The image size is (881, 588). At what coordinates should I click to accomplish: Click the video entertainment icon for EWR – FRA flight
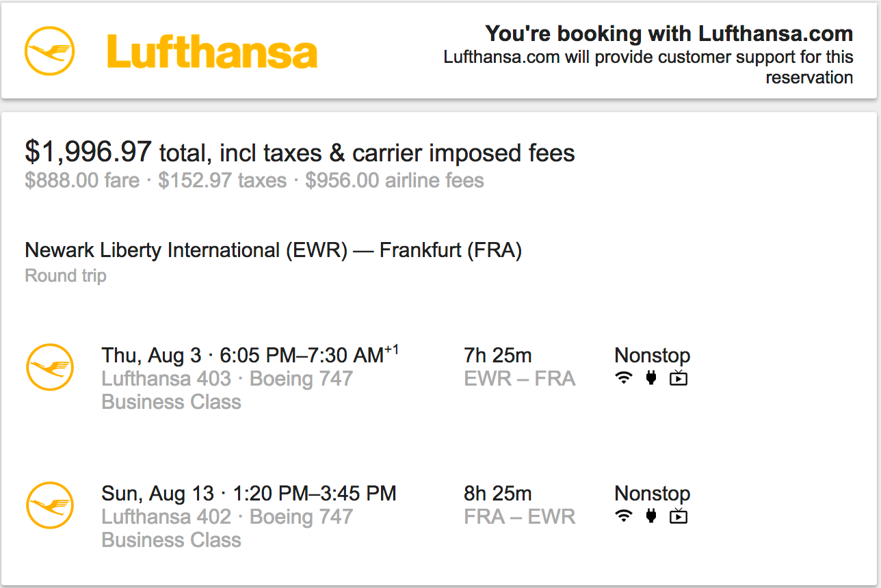[678, 377]
